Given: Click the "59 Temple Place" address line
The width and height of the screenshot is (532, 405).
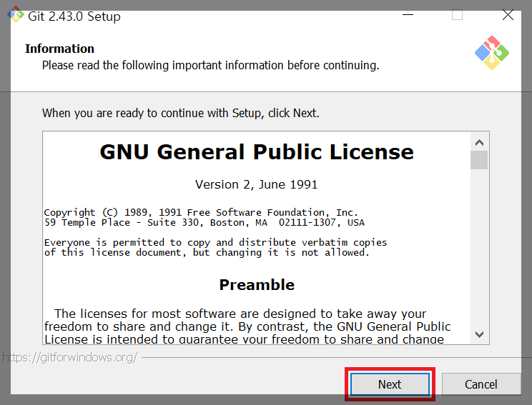Looking at the screenshot, I should coord(205,223).
